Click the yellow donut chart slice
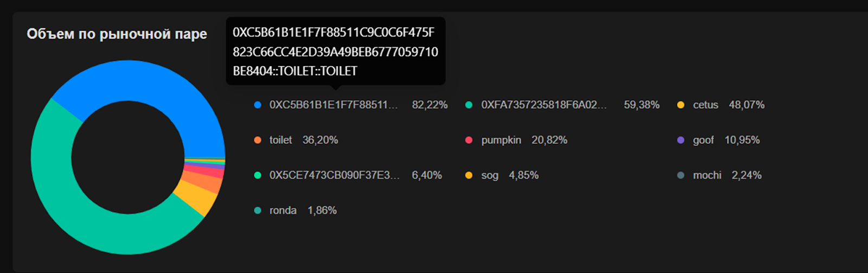Viewport: 868px width, 273px height. 195,197
